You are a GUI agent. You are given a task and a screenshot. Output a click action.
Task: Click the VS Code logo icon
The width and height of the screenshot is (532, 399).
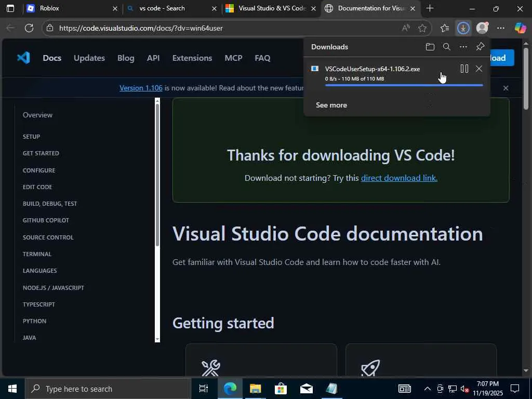(x=23, y=58)
